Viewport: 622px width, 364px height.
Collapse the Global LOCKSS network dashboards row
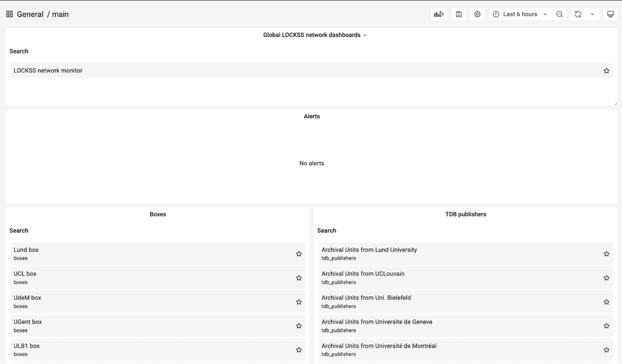click(x=315, y=35)
